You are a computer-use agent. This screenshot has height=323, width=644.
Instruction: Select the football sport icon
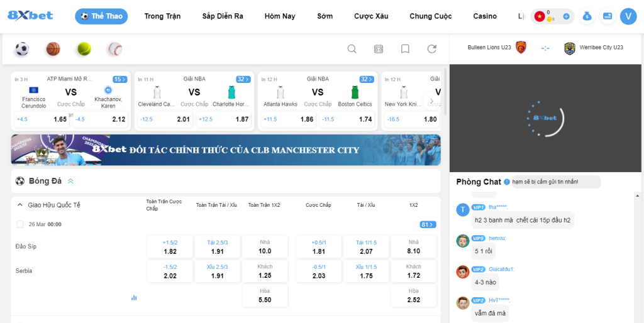(x=22, y=49)
